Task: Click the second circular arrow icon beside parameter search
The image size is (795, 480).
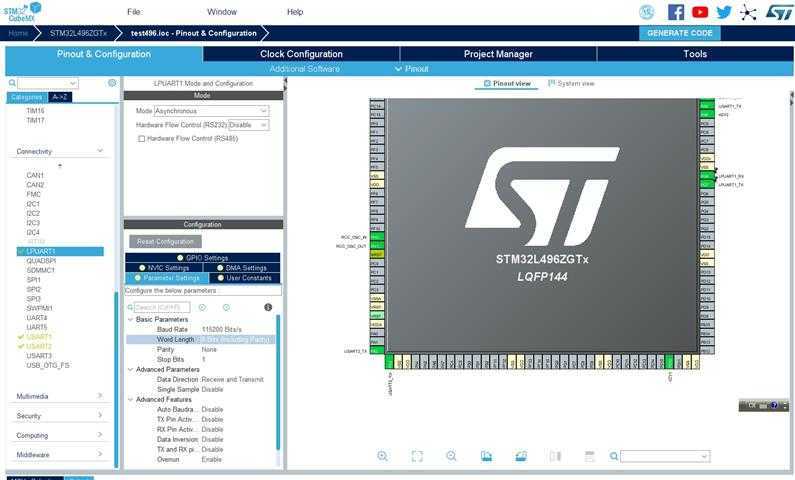Action: 226,307
